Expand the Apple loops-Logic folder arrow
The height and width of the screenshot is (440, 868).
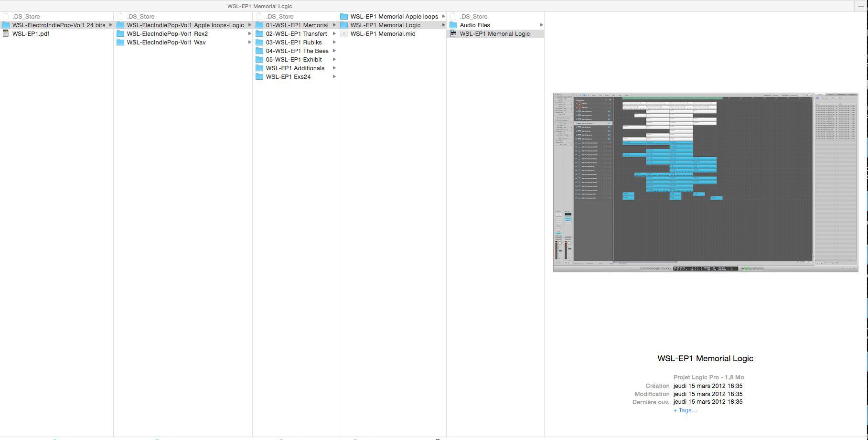point(250,25)
